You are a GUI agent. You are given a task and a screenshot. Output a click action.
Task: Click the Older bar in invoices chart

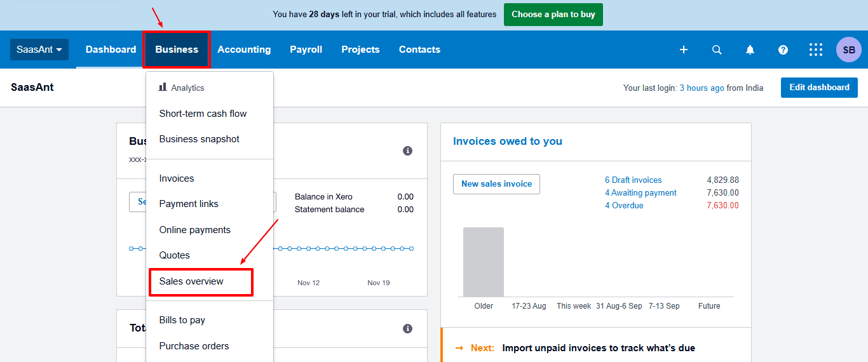pos(484,262)
